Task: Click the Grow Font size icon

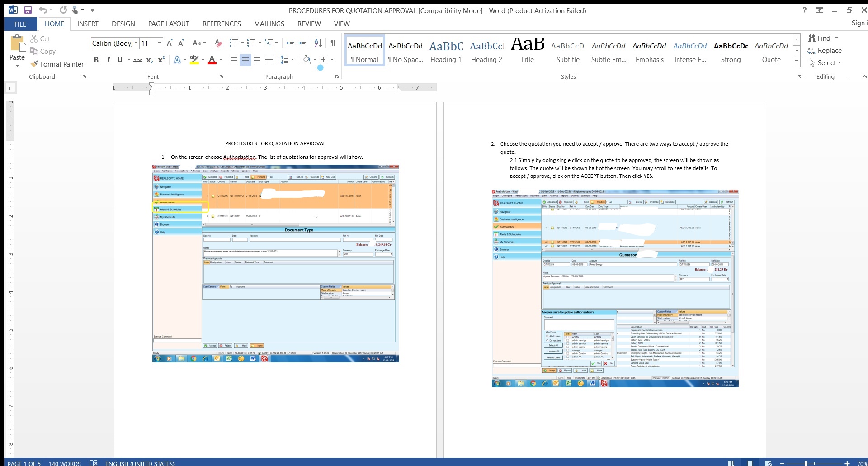Action: pos(170,43)
